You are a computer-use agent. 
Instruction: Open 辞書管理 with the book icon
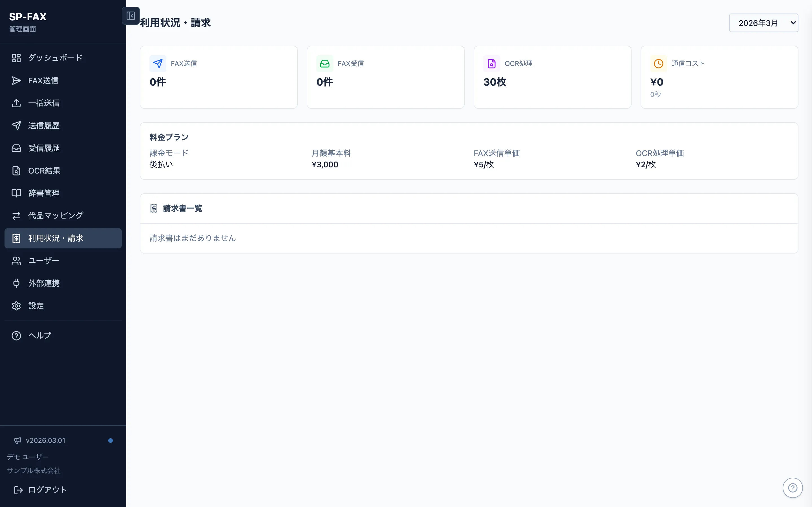[16, 193]
